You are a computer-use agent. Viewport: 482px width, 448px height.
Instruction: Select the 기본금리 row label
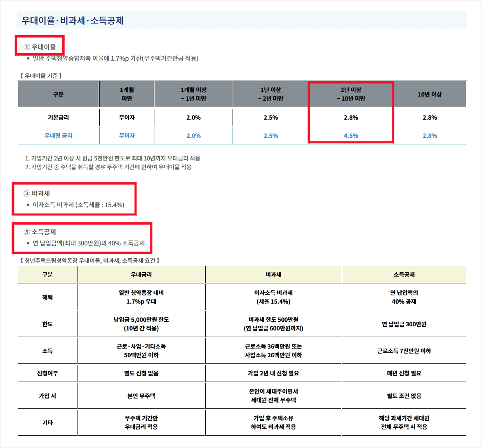tap(58, 117)
